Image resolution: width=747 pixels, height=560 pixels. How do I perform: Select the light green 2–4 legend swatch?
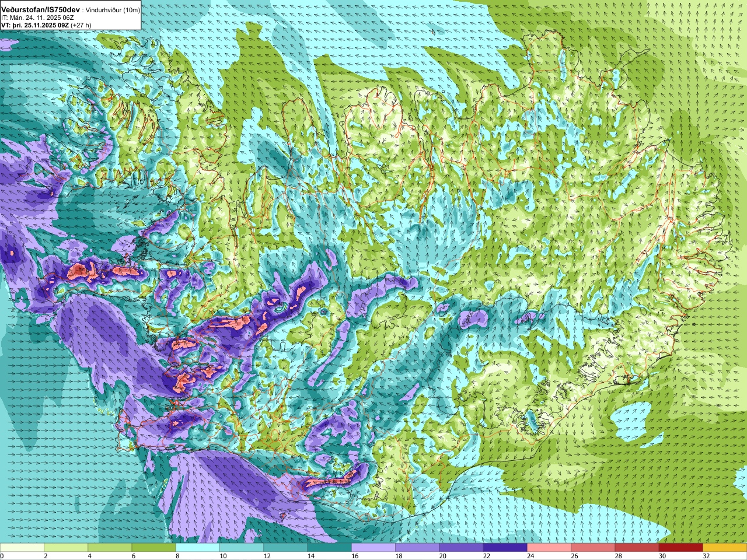pyautogui.click(x=66, y=548)
